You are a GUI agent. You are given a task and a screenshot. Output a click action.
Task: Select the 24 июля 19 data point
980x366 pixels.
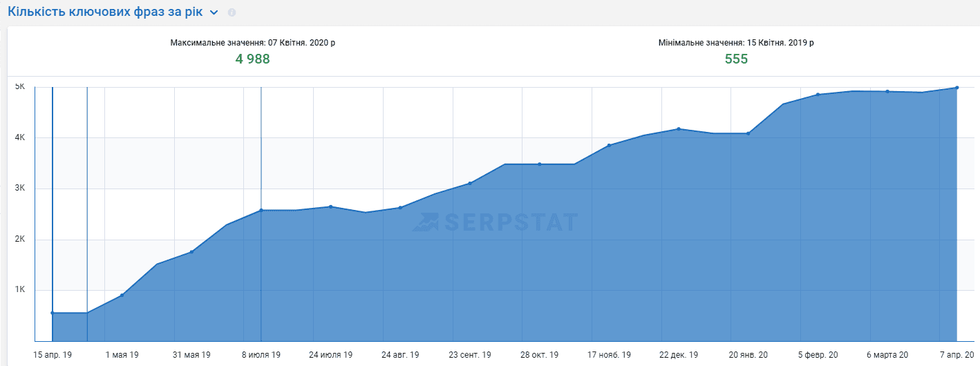331,206
